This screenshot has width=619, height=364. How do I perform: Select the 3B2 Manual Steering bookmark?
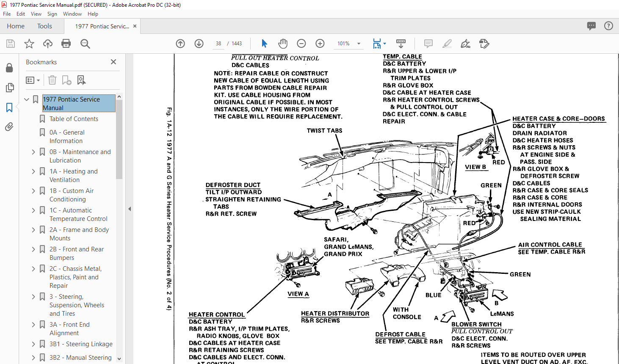point(80,358)
